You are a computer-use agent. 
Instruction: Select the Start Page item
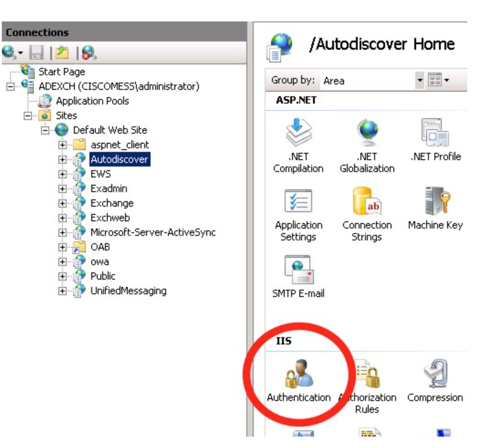[x=62, y=72]
